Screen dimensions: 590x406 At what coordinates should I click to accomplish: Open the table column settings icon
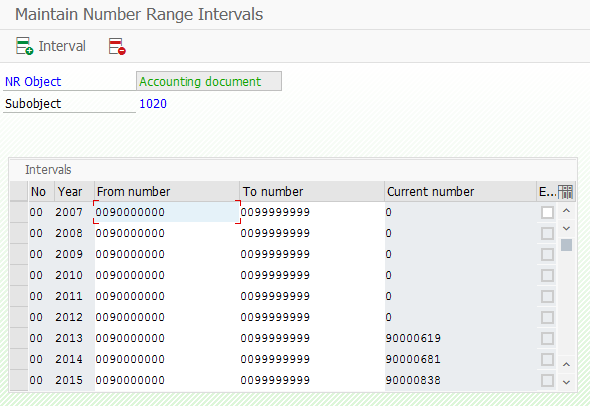click(566, 192)
